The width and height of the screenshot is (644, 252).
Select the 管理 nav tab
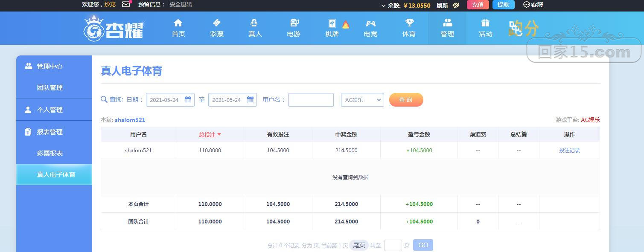pyautogui.click(x=447, y=28)
